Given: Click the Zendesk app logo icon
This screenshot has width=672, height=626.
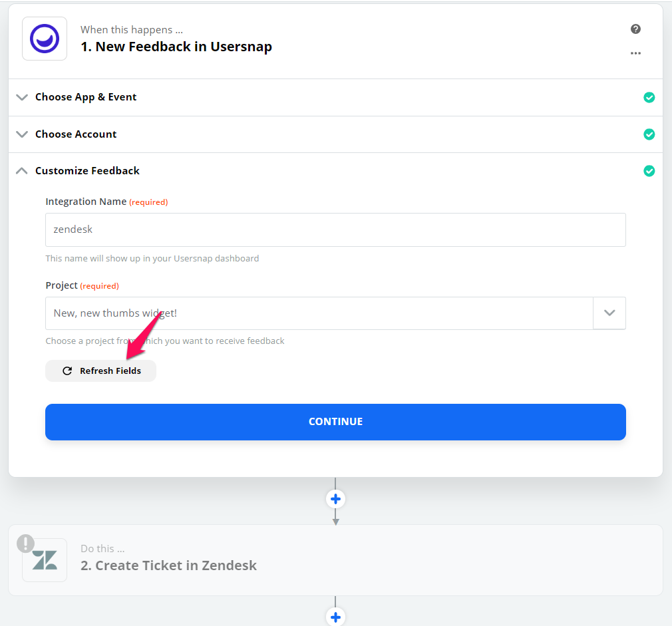Looking at the screenshot, I should click(45, 560).
